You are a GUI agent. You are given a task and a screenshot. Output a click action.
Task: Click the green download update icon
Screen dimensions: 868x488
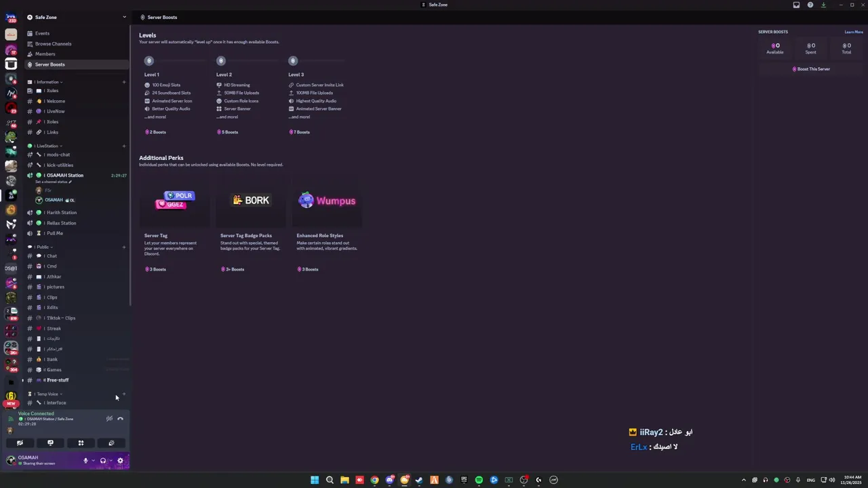point(823,5)
